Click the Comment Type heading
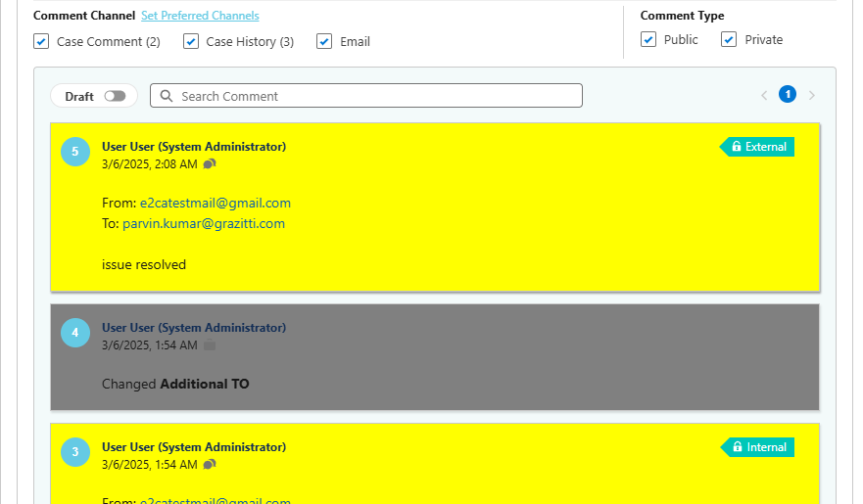863x504 pixels. (x=683, y=16)
